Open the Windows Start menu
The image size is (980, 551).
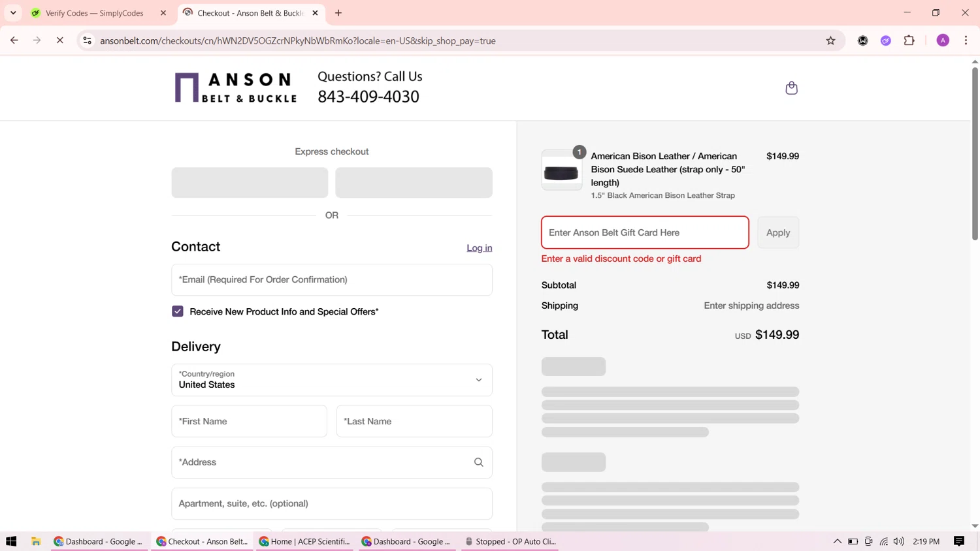(x=11, y=541)
